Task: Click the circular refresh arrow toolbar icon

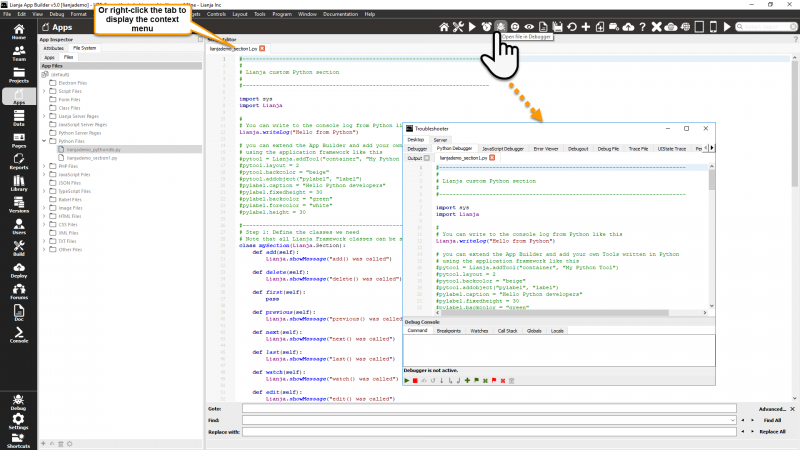Action: 572,27
